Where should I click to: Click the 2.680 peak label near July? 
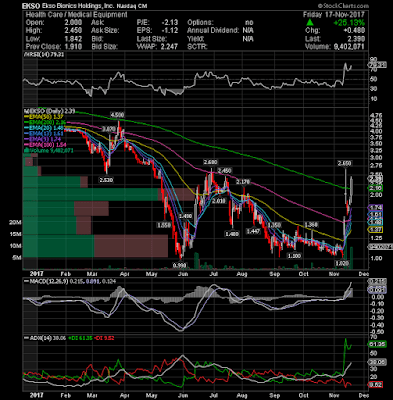coord(210,162)
